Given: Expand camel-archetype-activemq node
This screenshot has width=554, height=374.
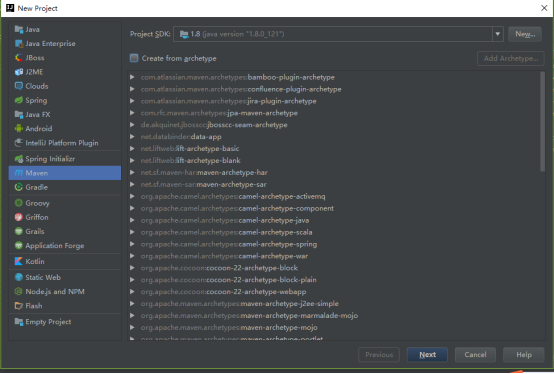Looking at the screenshot, I should coord(132,196).
